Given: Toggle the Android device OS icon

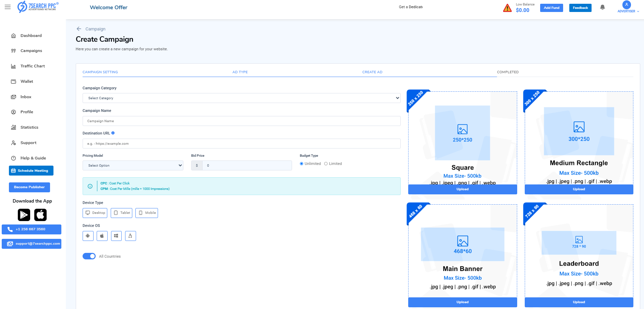Looking at the screenshot, I should (x=88, y=236).
